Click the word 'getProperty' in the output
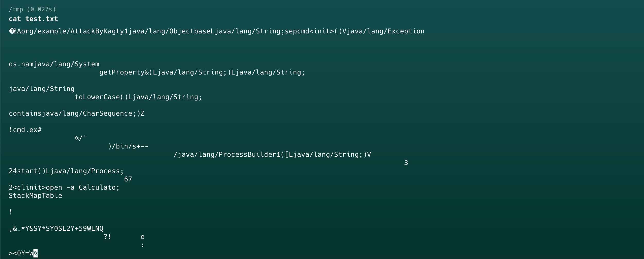The width and height of the screenshot is (644, 259). tap(122, 72)
